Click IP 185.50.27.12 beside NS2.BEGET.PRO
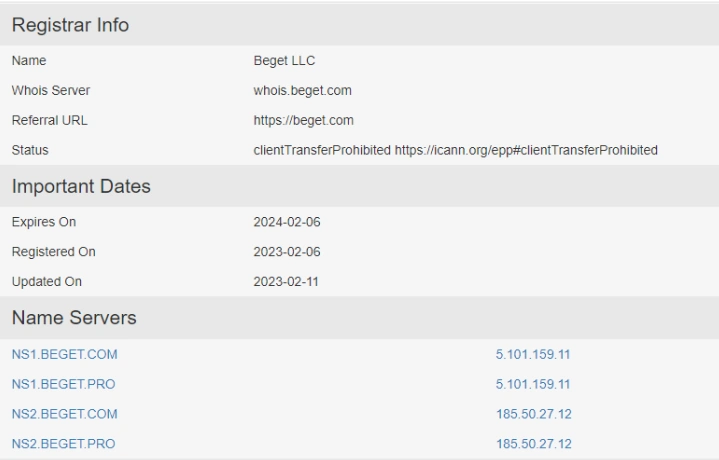Image resolution: width=719 pixels, height=460 pixels. 534,443
